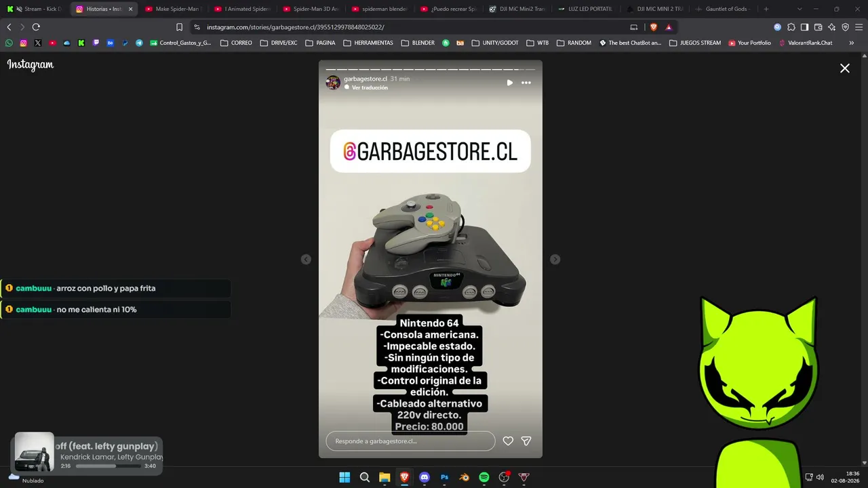
Task: Click the 'Ver traducción' link
Action: coord(370,87)
